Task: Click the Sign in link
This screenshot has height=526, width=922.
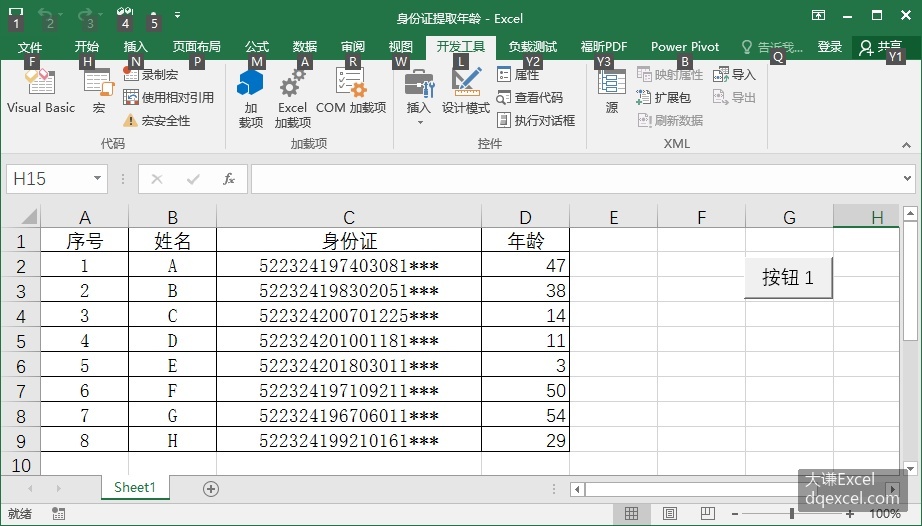Action: [x=830, y=46]
